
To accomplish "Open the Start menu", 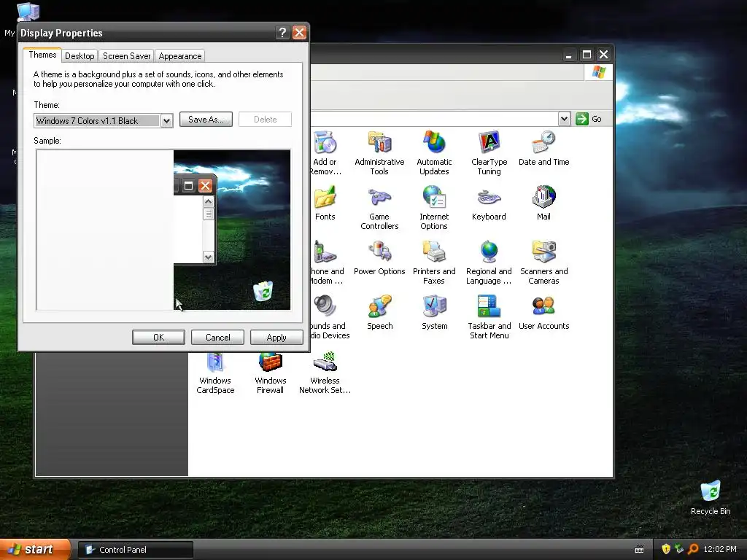I will [35, 550].
